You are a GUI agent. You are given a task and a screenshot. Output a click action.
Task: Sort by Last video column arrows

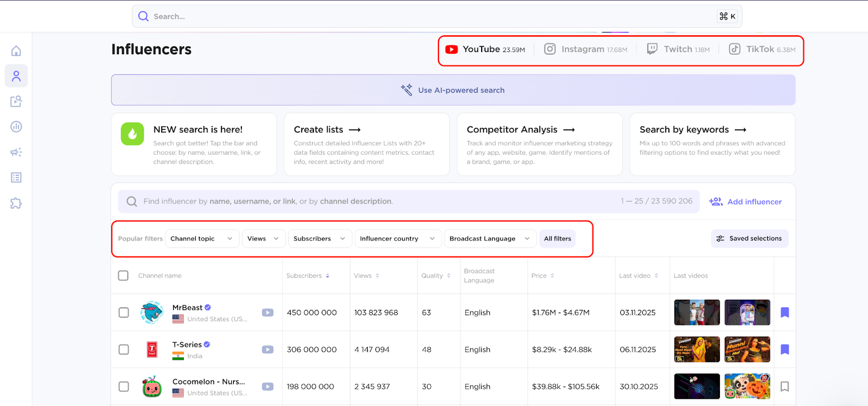[656, 276]
